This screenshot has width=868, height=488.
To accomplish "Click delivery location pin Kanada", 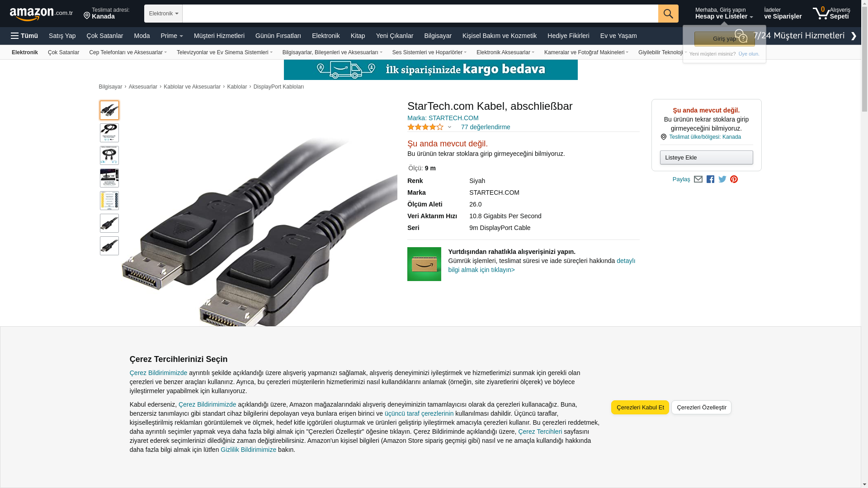I will coord(107,14).
